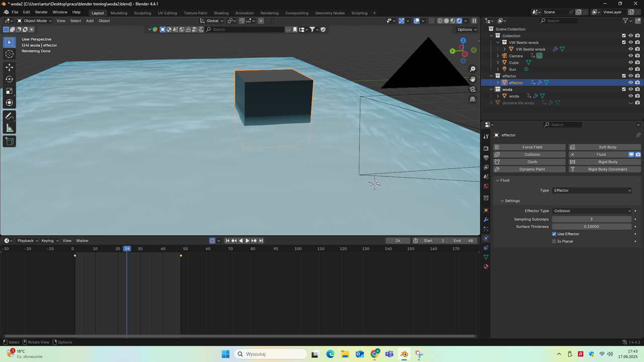Adjust Surface Thickness value field
Viewport: 644px width, 362px height.
(x=592, y=227)
